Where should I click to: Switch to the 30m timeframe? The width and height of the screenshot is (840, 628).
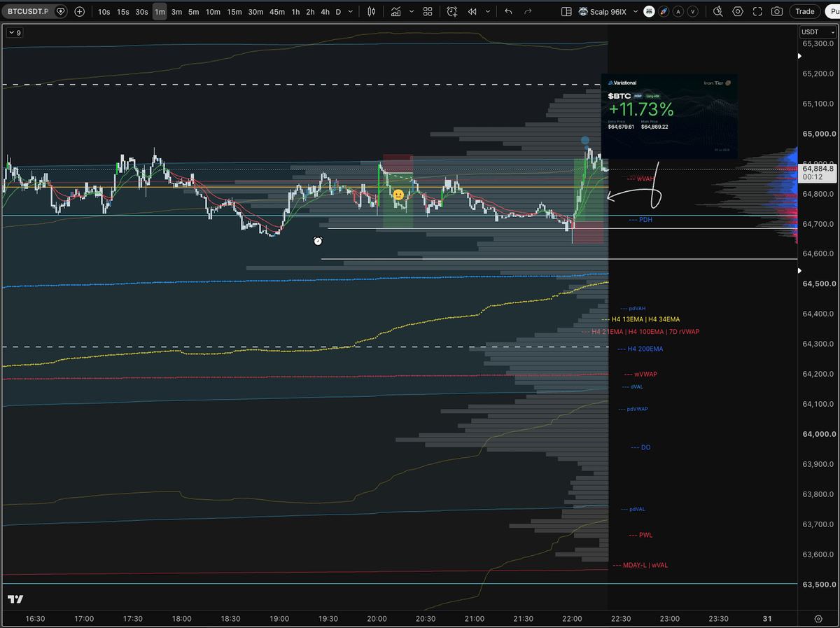(x=256, y=11)
